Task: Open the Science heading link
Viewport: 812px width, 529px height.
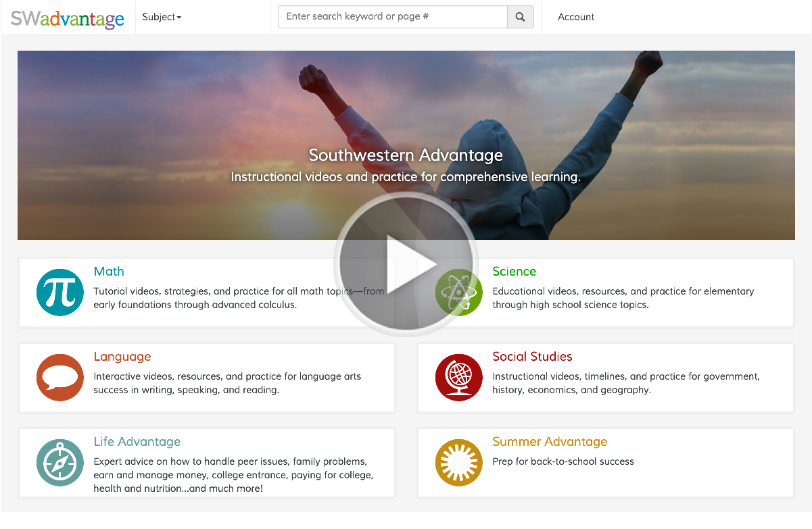Action: (x=514, y=272)
